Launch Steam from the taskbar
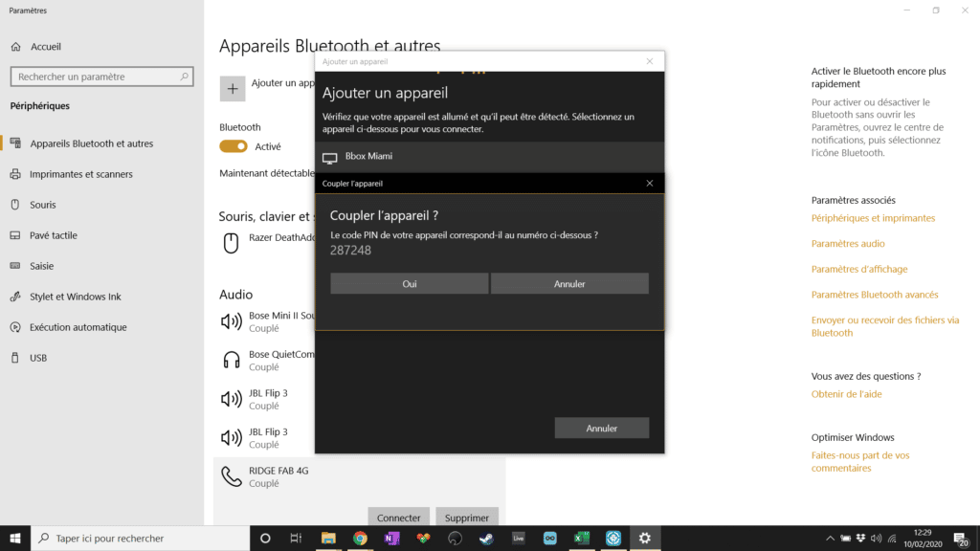The height and width of the screenshot is (551, 980). pos(486,539)
